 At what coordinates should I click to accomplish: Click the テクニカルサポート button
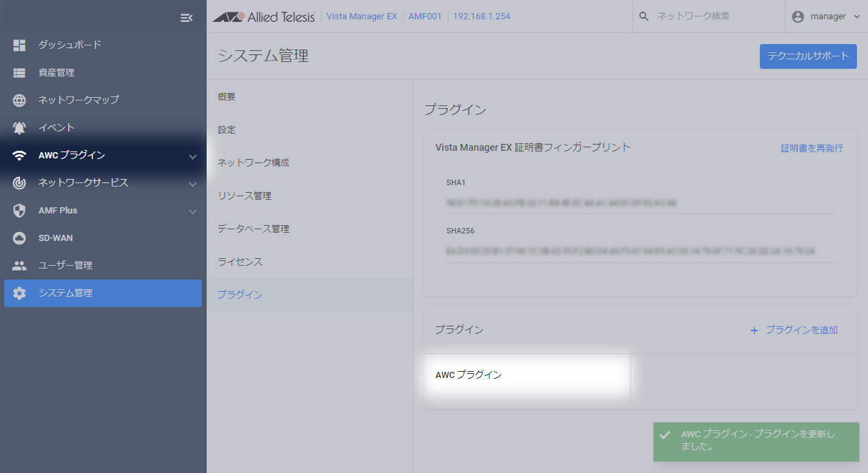click(808, 56)
